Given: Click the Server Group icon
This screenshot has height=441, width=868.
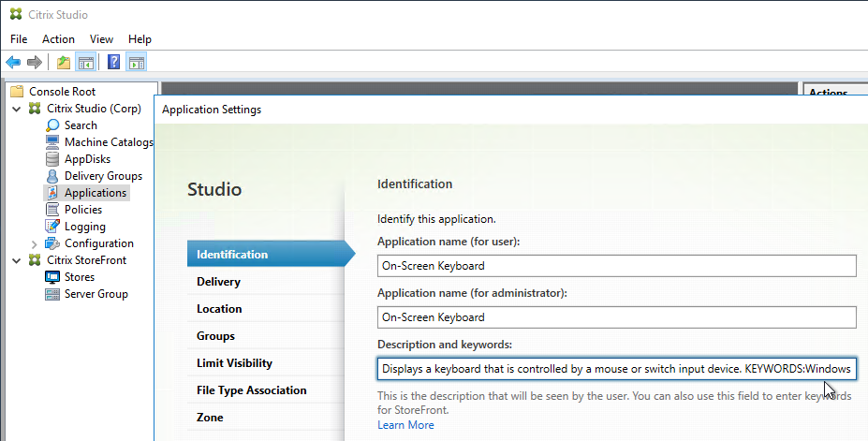Looking at the screenshot, I should click(x=52, y=294).
